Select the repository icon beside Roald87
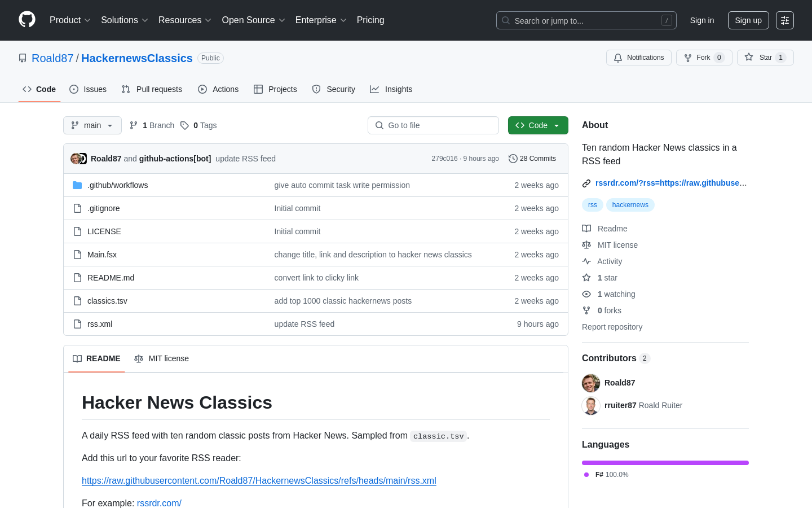 click(23, 58)
